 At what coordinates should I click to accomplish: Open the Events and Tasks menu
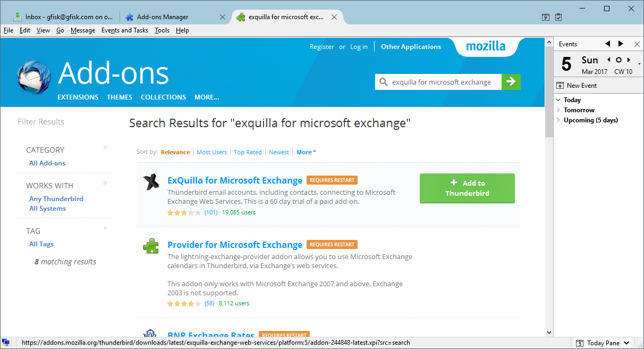point(125,30)
